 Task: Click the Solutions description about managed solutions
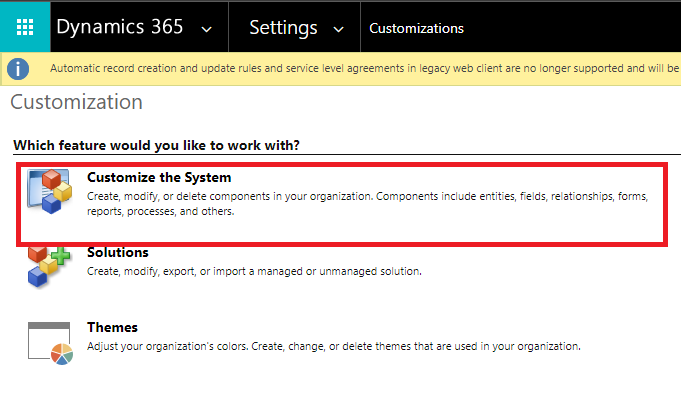click(268, 272)
